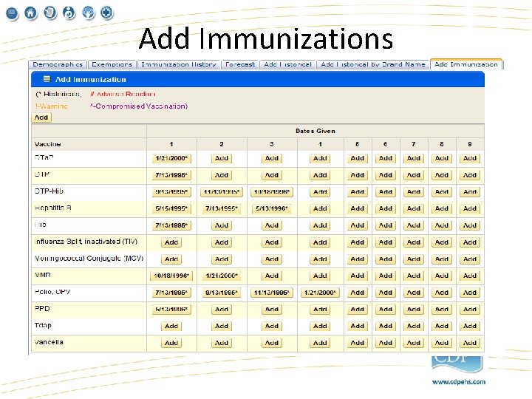Viewport: 532px width, 399px height.
Task: Open DTP dose 1 date 7/13/1995*
Action: pos(171,175)
